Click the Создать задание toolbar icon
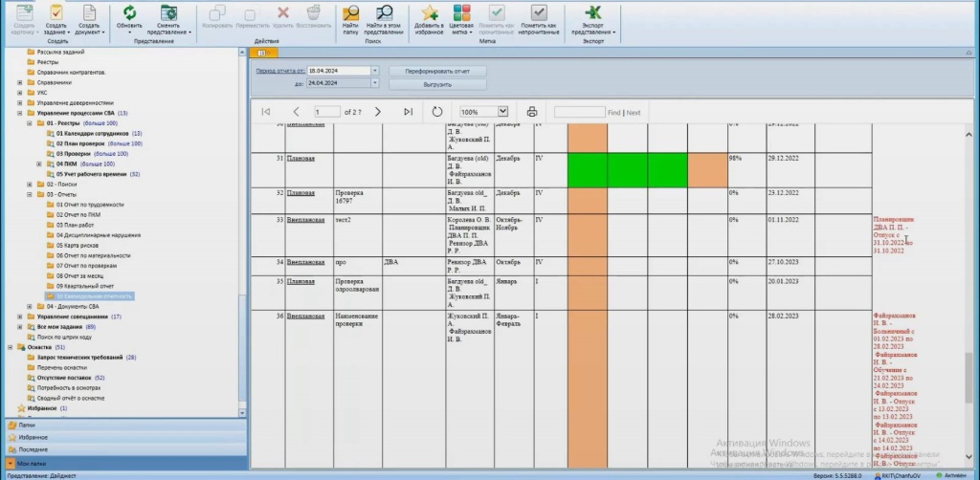Screen dimensions: 980x480 pos(56,12)
